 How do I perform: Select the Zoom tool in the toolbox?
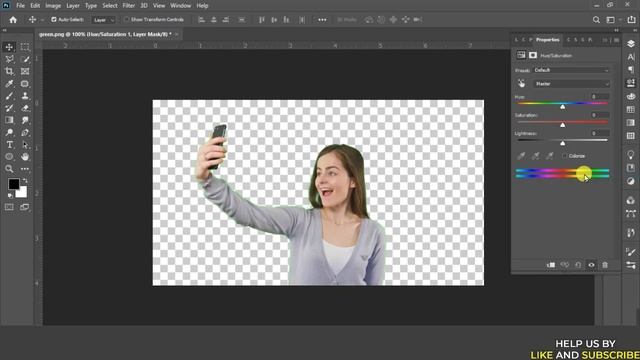[9, 169]
